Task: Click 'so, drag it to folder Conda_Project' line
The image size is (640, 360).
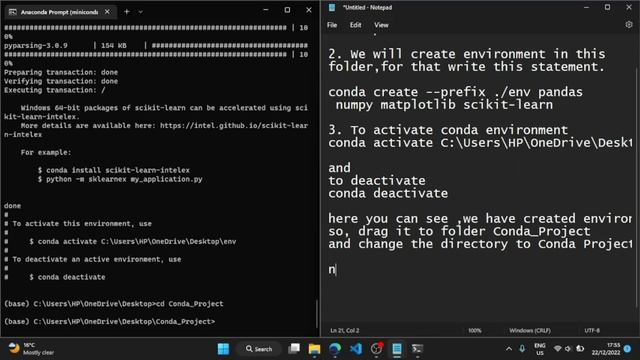Action: (x=459, y=231)
